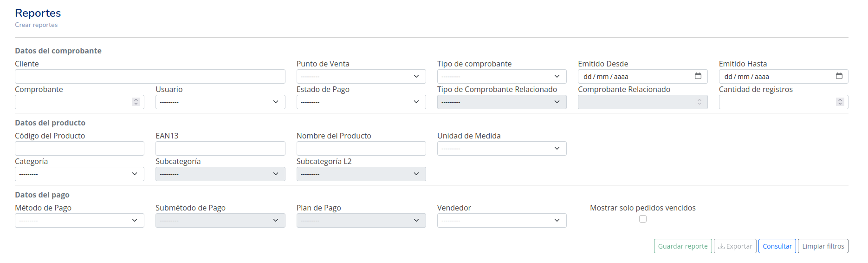868x263 pixels.
Task: Click the Reportes page title
Action: click(38, 13)
